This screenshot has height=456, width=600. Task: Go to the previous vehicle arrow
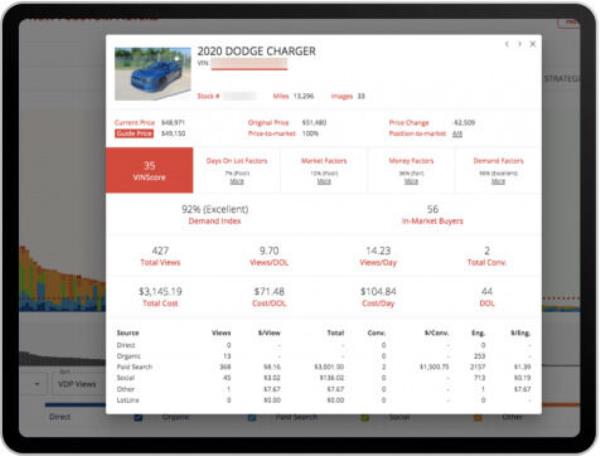tap(507, 44)
